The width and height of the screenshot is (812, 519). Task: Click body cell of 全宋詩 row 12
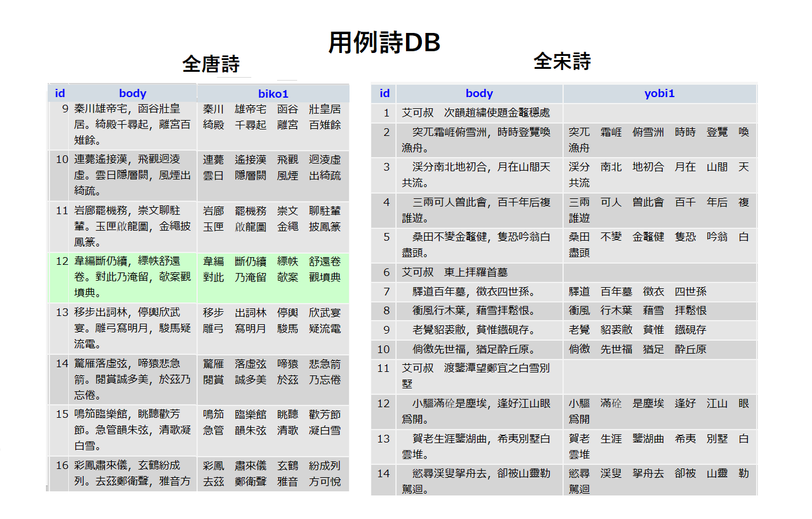480,411
